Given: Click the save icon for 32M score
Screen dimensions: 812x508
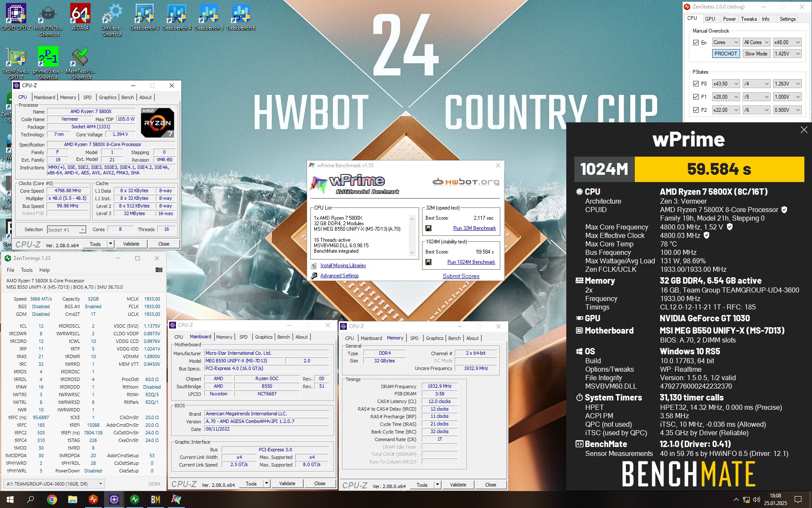Looking at the screenshot, I should (428, 228).
